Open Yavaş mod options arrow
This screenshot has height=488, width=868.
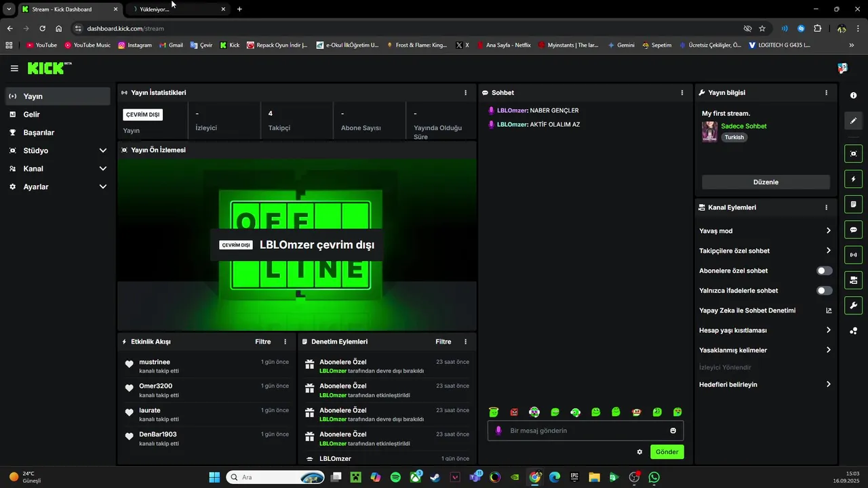pyautogui.click(x=828, y=231)
